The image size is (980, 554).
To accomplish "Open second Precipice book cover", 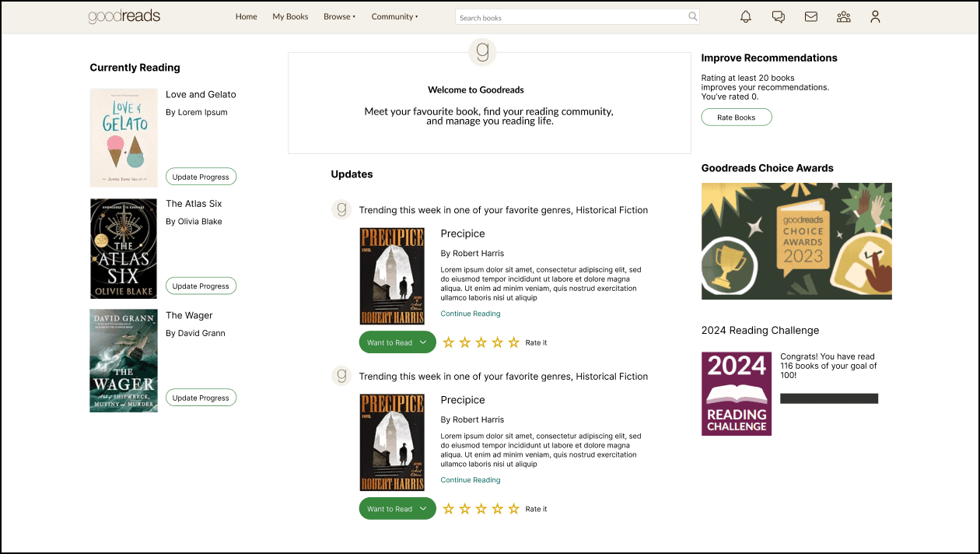I will (392, 443).
